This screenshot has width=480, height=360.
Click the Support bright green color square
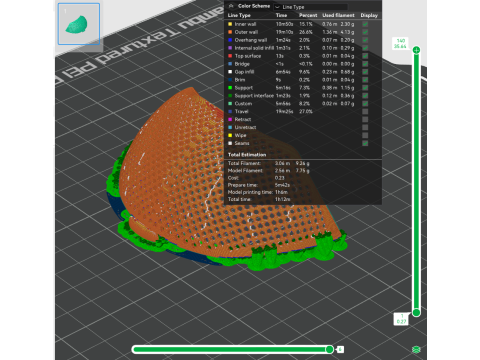[230, 88]
